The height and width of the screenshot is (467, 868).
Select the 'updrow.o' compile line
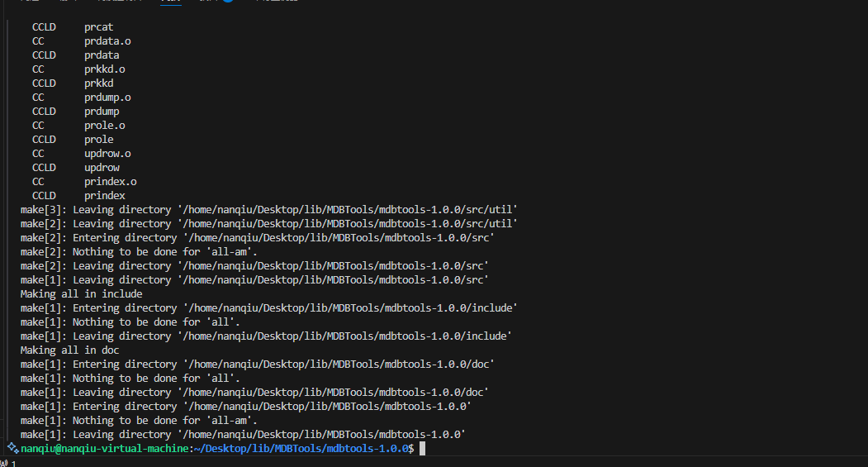(82, 154)
